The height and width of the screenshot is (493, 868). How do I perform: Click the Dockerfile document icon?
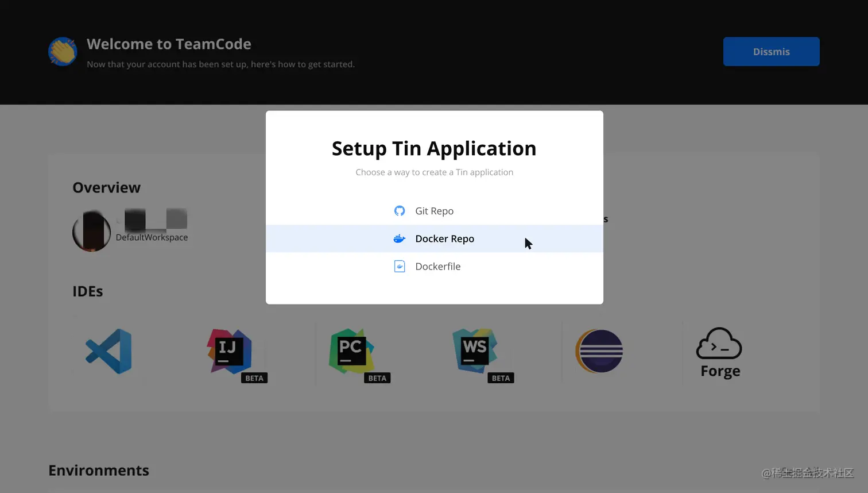[400, 266]
